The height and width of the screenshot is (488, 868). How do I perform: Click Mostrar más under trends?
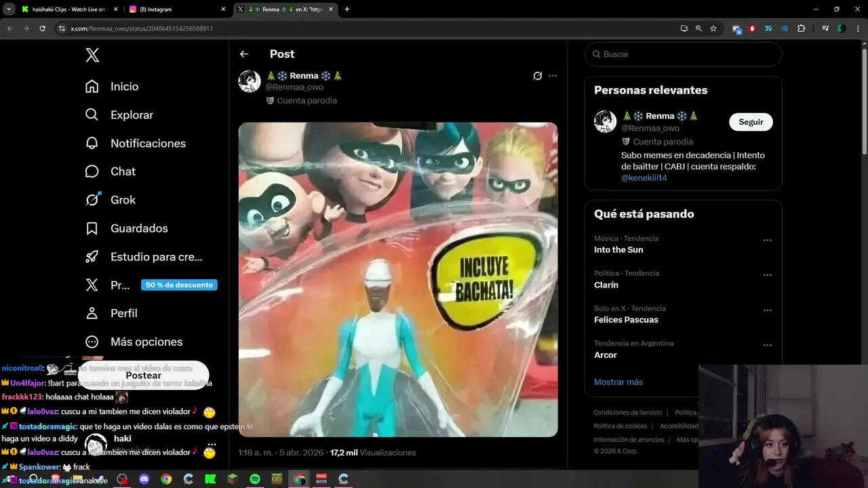click(x=618, y=382)
